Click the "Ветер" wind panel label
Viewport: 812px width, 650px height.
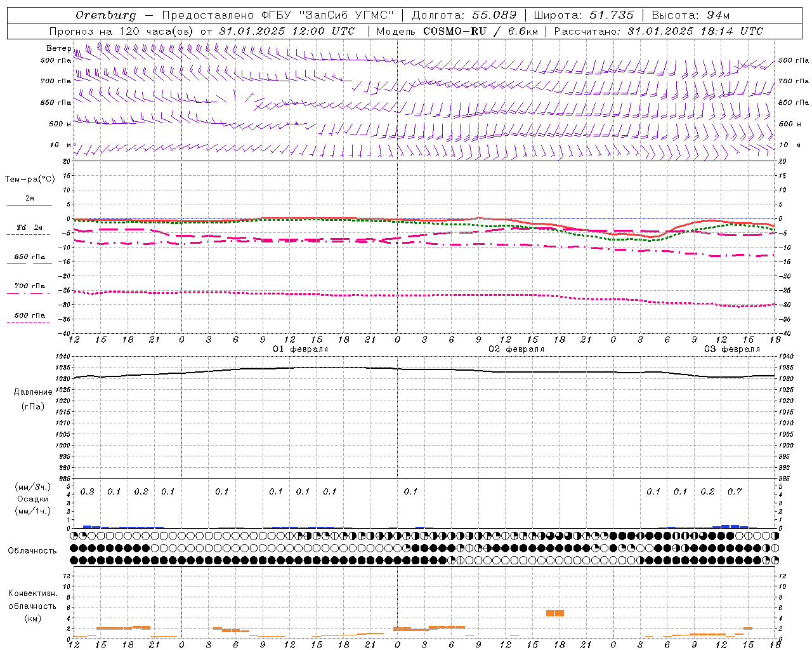click(x=58, y=48)
